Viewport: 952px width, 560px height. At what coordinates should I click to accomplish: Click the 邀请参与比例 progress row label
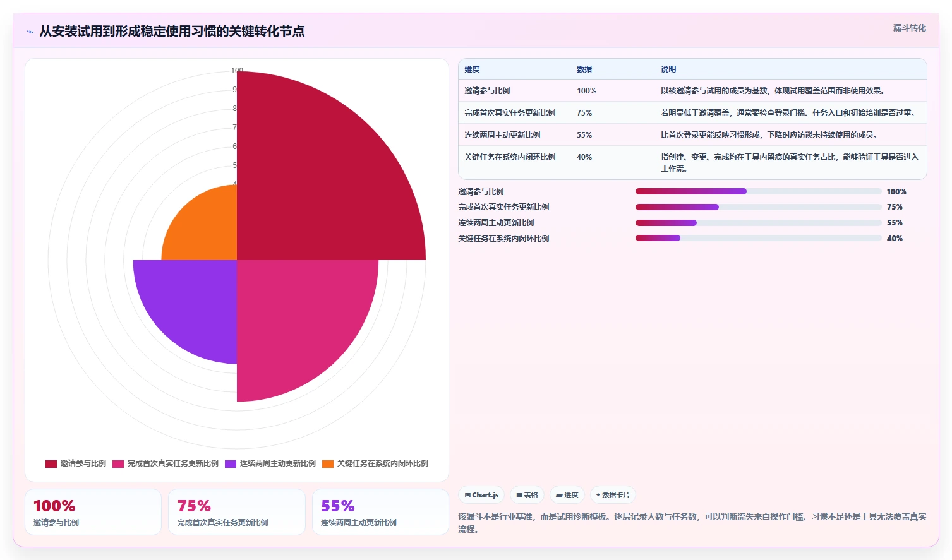[481, 192]
